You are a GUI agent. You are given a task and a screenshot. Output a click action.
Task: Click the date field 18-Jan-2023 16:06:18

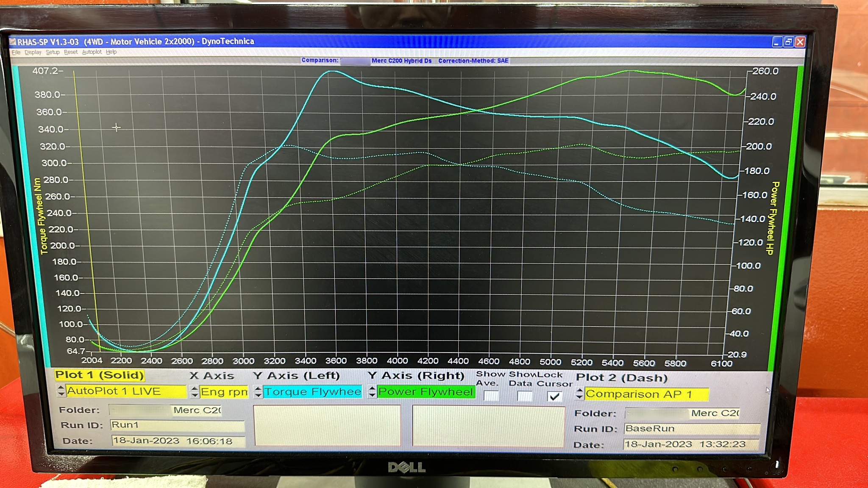178,441
